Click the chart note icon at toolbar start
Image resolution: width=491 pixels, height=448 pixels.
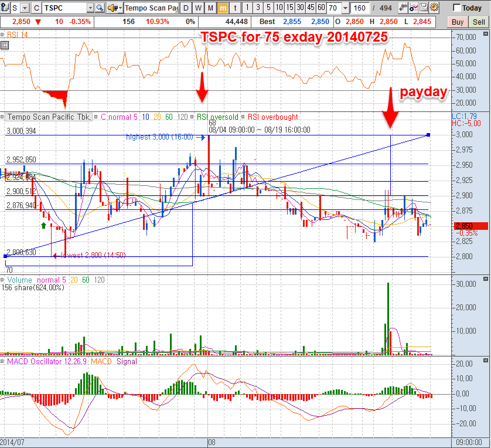click(x=5, y=8)
